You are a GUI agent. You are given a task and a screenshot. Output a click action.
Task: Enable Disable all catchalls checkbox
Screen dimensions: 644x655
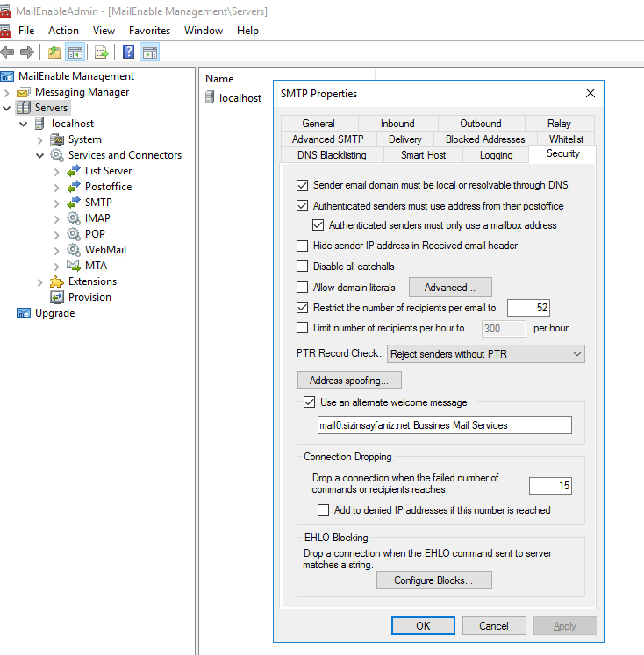point(302,266)
